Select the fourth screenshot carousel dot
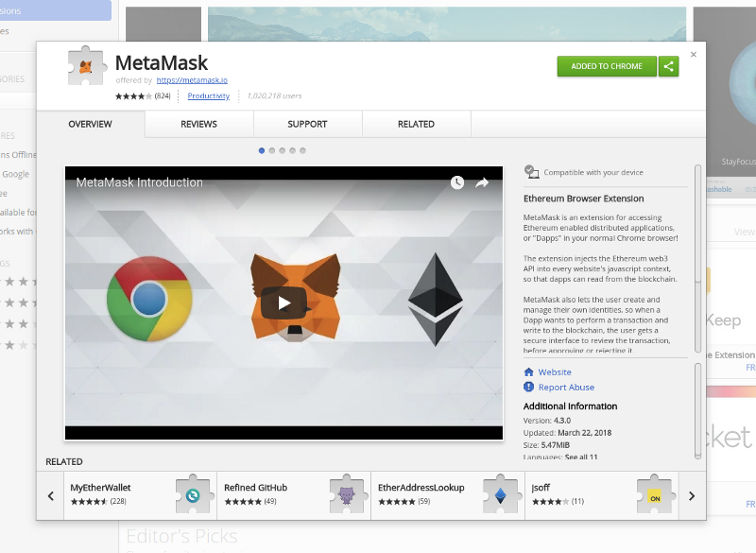The image size is (756, 553). click(292, 150)
